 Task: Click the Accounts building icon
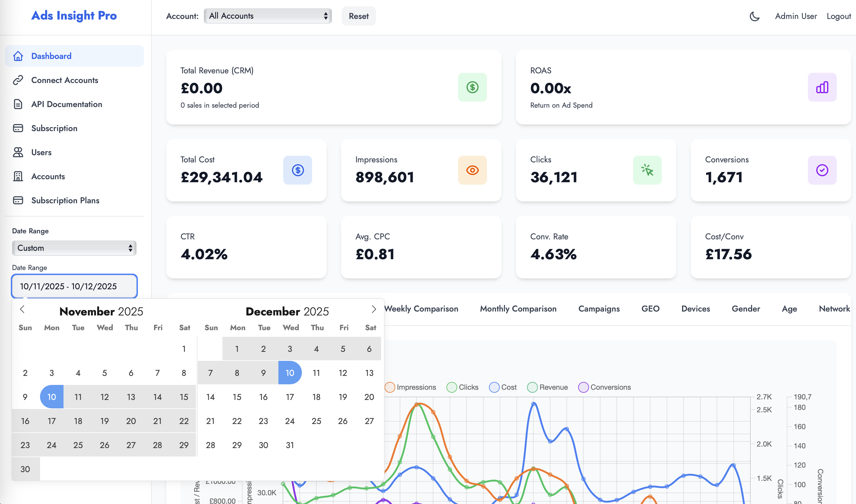[18, 176]
